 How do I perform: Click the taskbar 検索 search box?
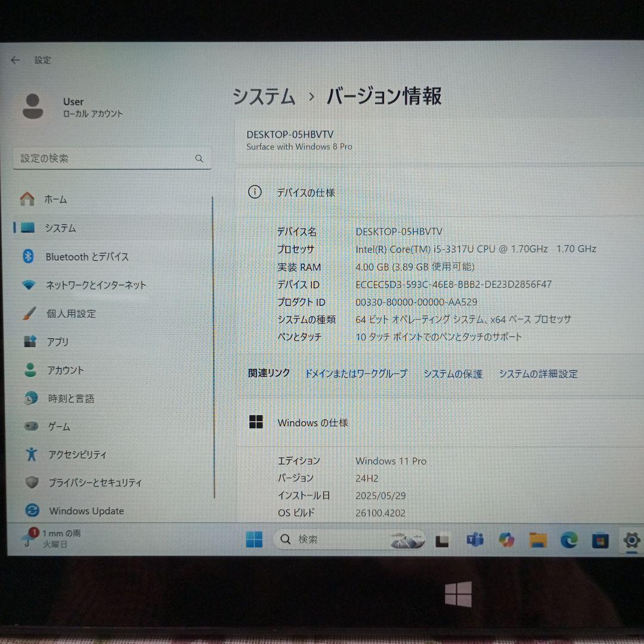click(349, 539)
